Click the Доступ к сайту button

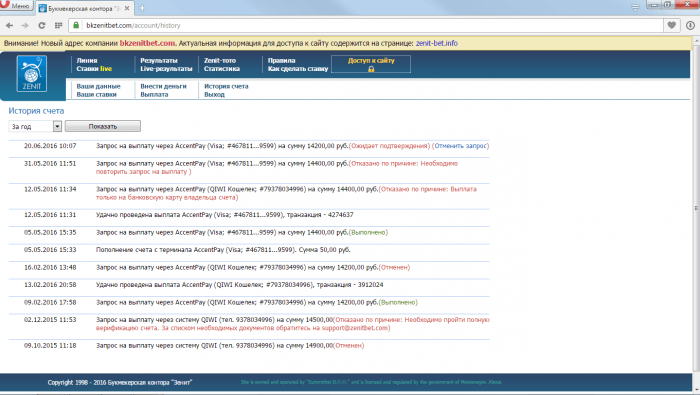click(x=371, y=64)
